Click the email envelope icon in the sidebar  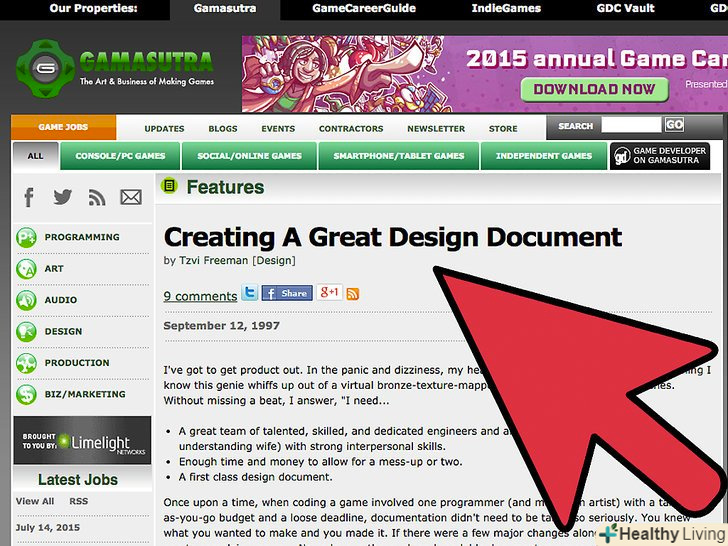[131, 197]
